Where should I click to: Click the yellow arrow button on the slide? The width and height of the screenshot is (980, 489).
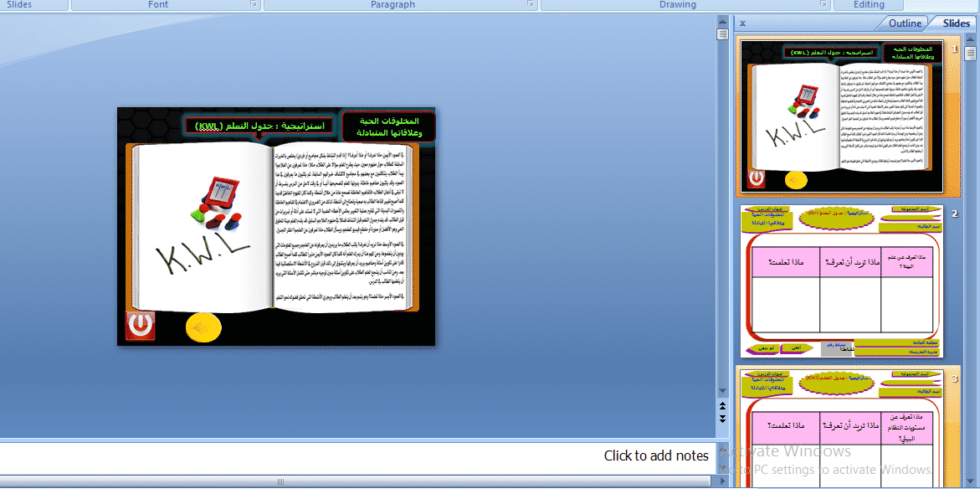pos(203,327)
